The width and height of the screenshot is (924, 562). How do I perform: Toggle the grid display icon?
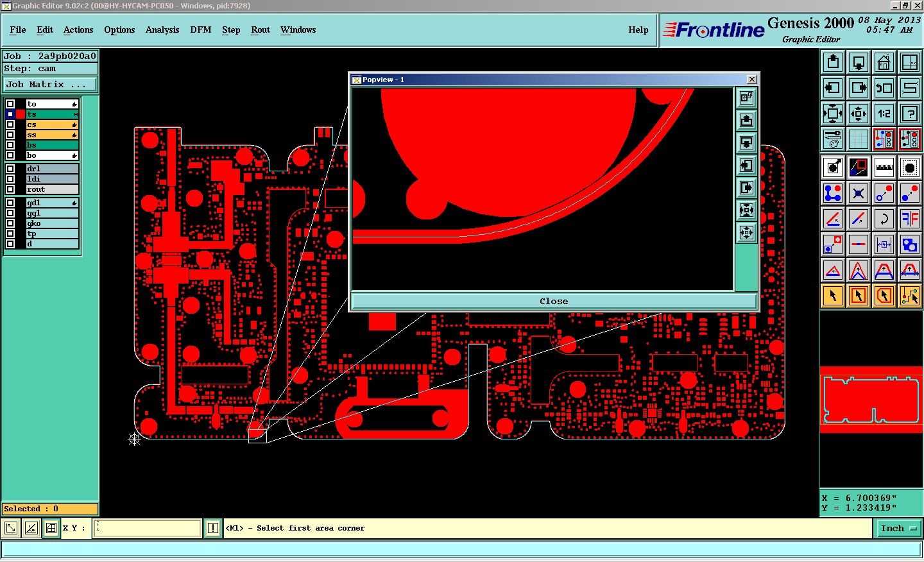pyautogui.click(x=859, y=139)
